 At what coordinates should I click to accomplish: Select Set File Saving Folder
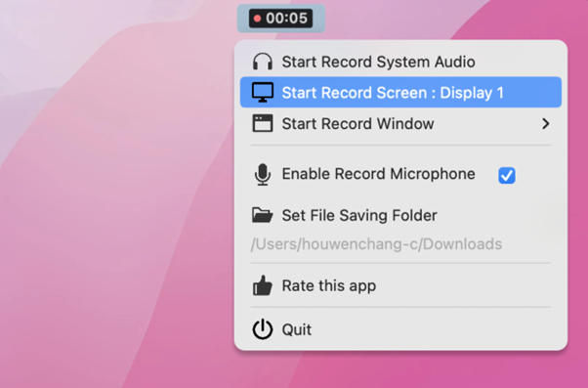(x=400, y=215)
